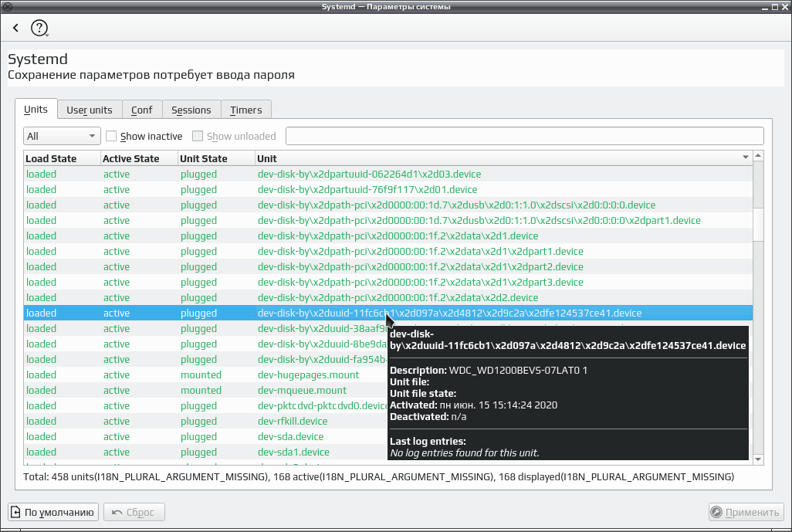This screenshot has height=532, width=792.
Task: Click the По умолчанию defaults button
Action: (53, 512)
